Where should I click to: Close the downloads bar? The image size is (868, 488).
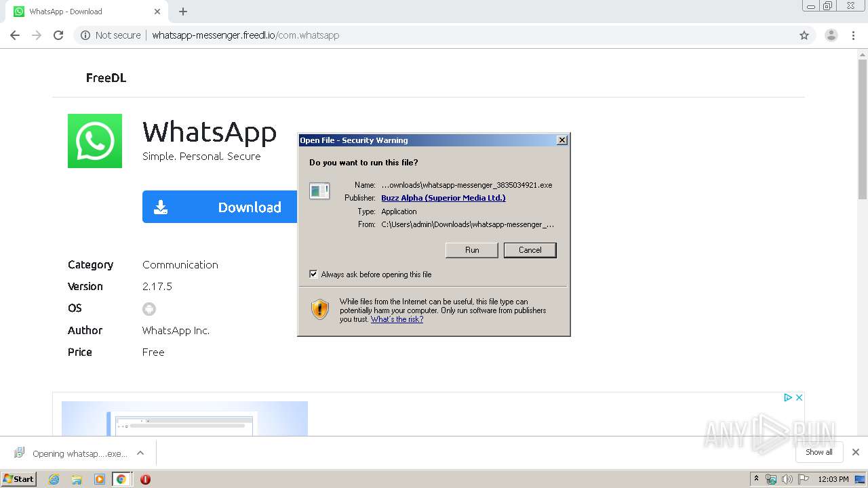[856, 452]
